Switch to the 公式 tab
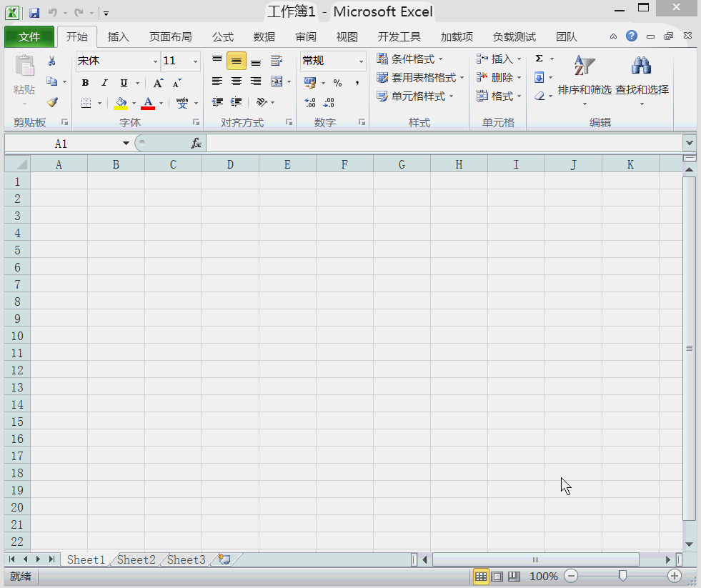Screen dimensions: 701x588 [x=223, y=36]
